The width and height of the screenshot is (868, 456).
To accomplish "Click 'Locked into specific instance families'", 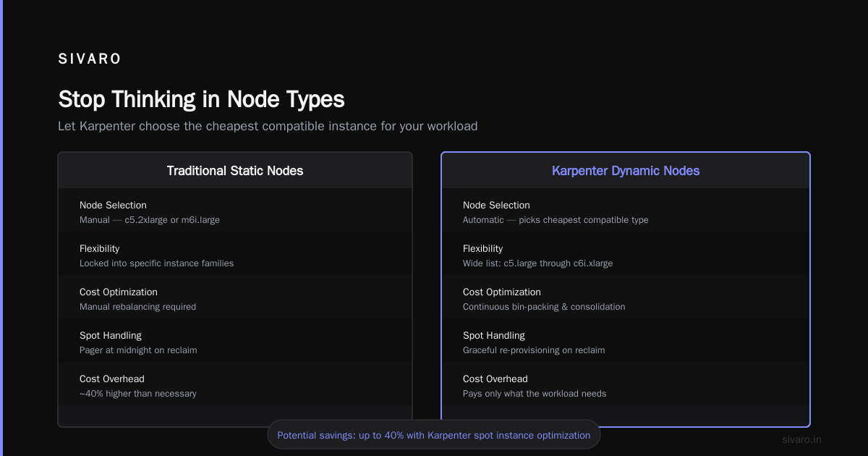I will pyautogui.click(x=156, y=263).
